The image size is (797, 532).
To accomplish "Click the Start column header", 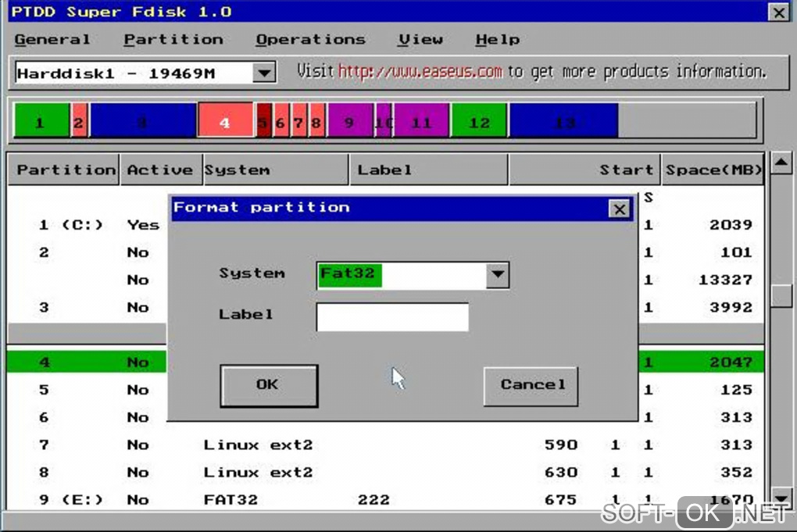I will click(584, 170).
